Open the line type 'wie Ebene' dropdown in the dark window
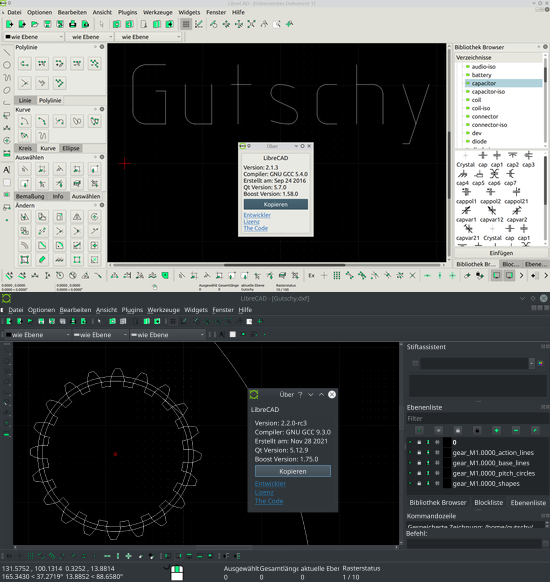This screenshot has width=550, height=582. (x=167, y=335)
